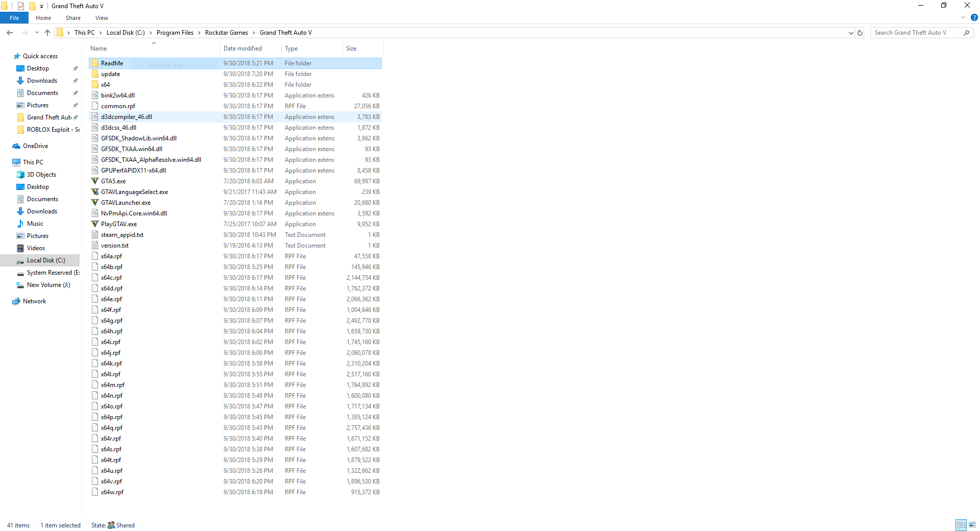Sort by the Name column header
This screenshot has width=980, height=531.
coord(154,49)
